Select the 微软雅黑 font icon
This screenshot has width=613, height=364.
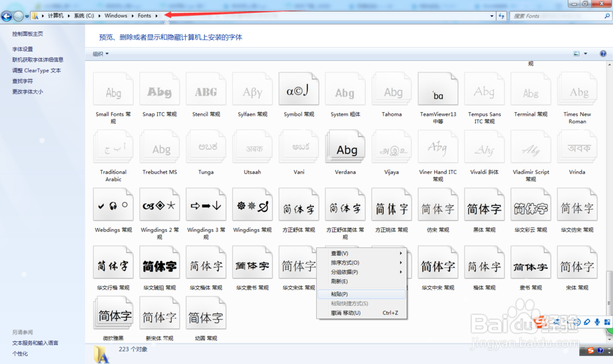tap(113, 313)
